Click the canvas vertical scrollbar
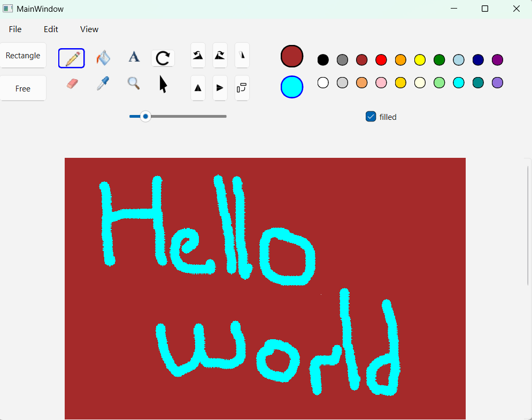Viewport: 532px width, 420px height. 528,225
